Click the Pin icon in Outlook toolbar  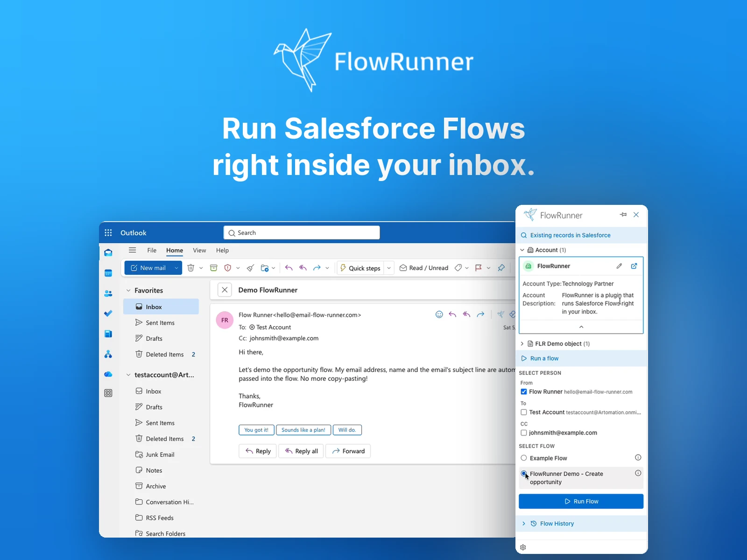click(x=501, y=268)
